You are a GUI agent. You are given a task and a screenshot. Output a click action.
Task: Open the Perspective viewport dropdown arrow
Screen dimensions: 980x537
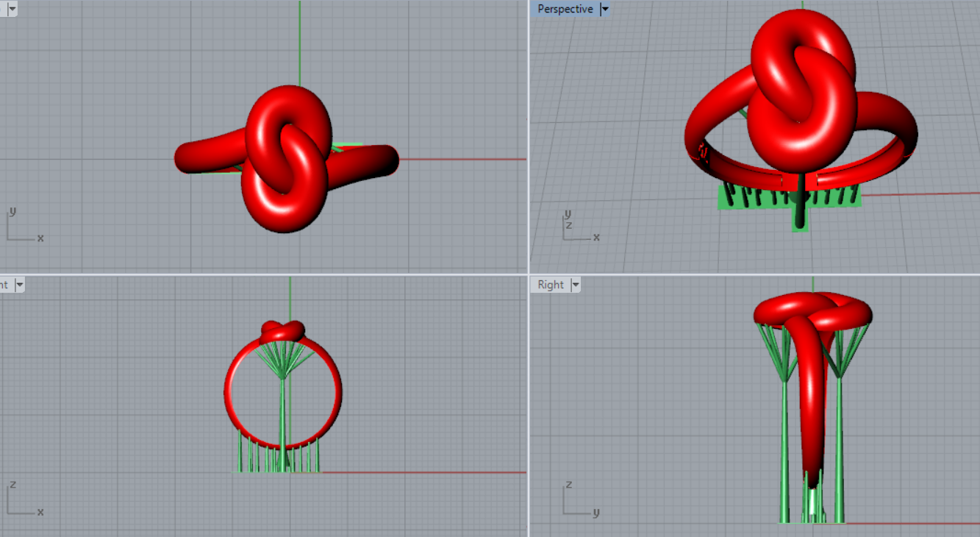pyautogui.click(x=605, y=10)
